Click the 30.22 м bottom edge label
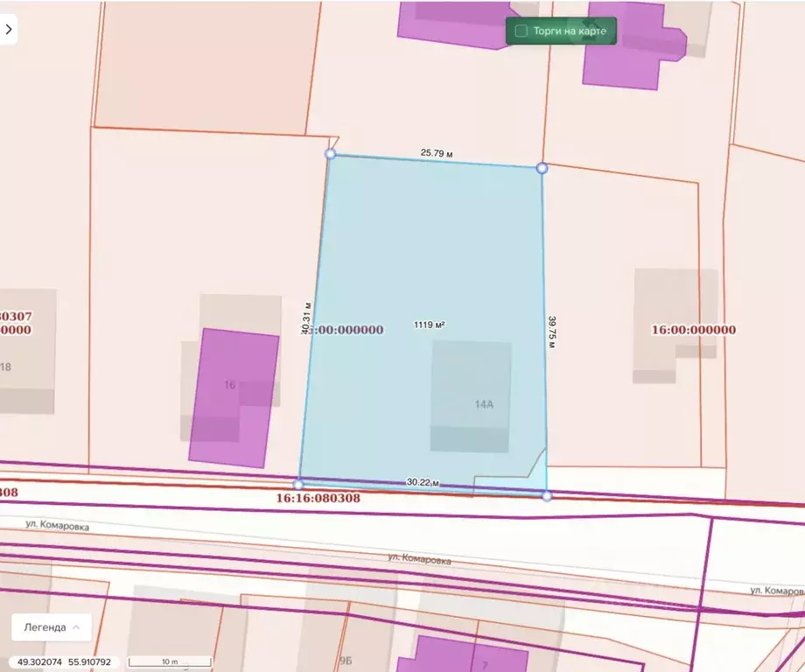The image size is (805, 672). (423, 482)
